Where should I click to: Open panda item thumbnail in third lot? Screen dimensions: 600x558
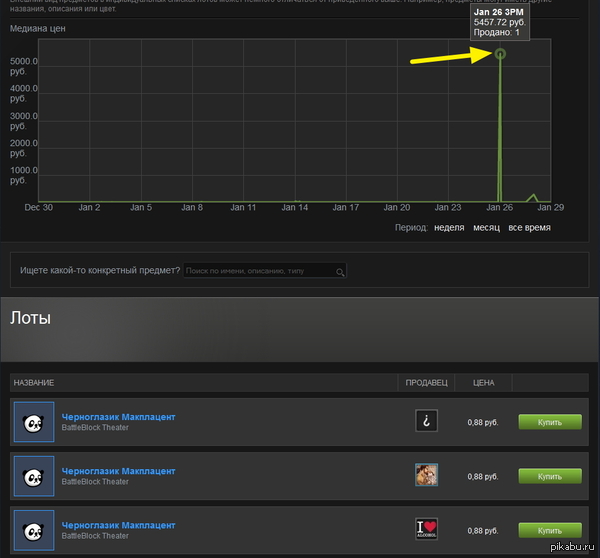coord(34,530)
